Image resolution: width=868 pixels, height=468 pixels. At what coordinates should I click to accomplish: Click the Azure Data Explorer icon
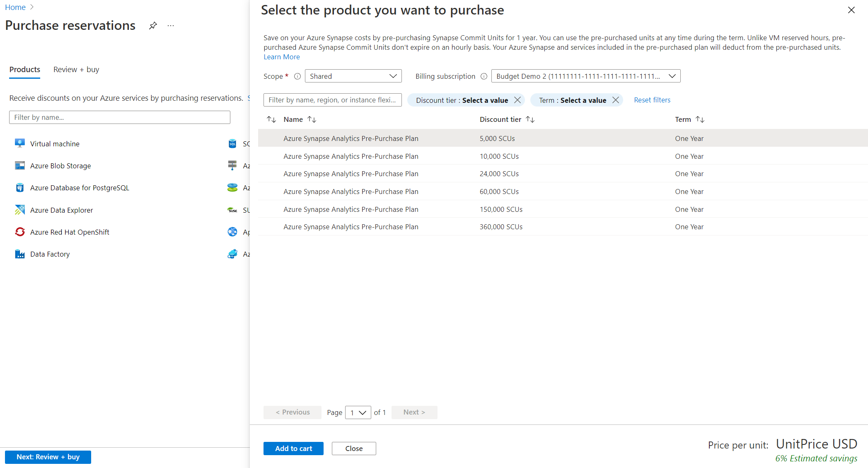(x=19, y=209)
